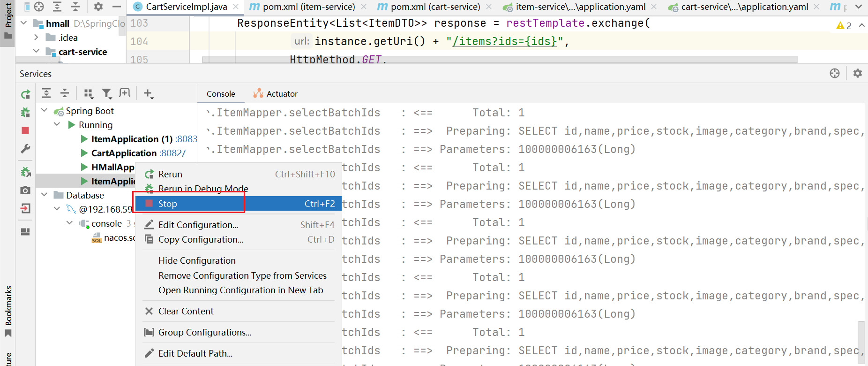The image size is (868, 366).
Task: Open the editor tabs overflow dropdown arrow
Action: [x=859, y=7]
